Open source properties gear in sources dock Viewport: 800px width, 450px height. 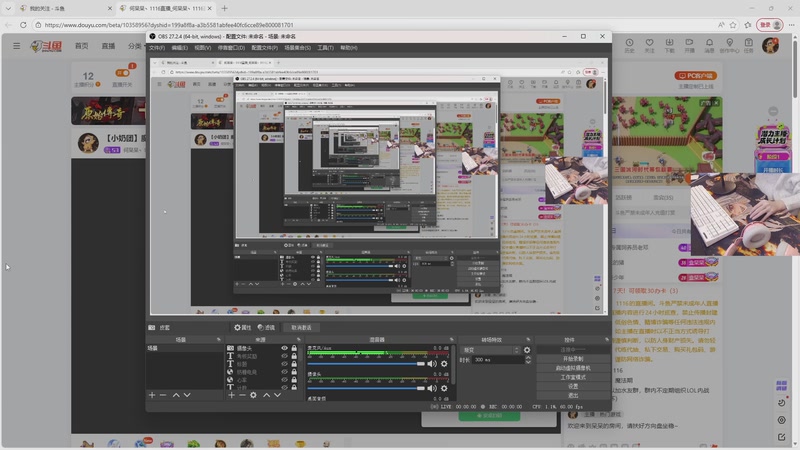point(254,395)
